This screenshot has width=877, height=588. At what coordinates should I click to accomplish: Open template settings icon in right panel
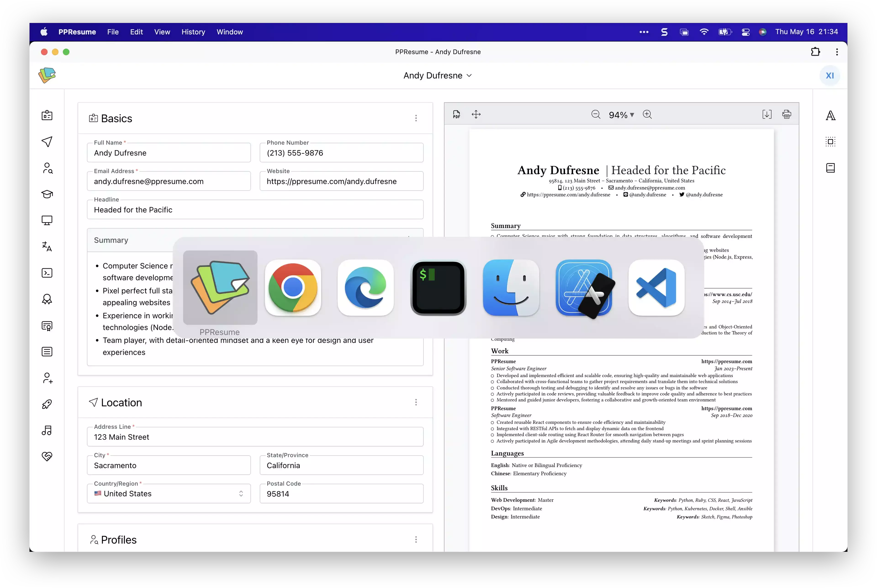830,168
